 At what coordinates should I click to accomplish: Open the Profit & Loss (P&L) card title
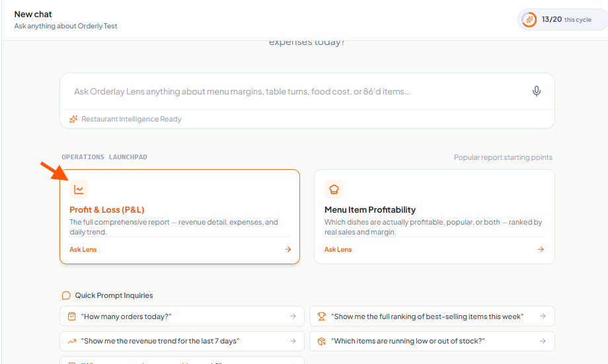pyautogui.click(x=106, y=209)
